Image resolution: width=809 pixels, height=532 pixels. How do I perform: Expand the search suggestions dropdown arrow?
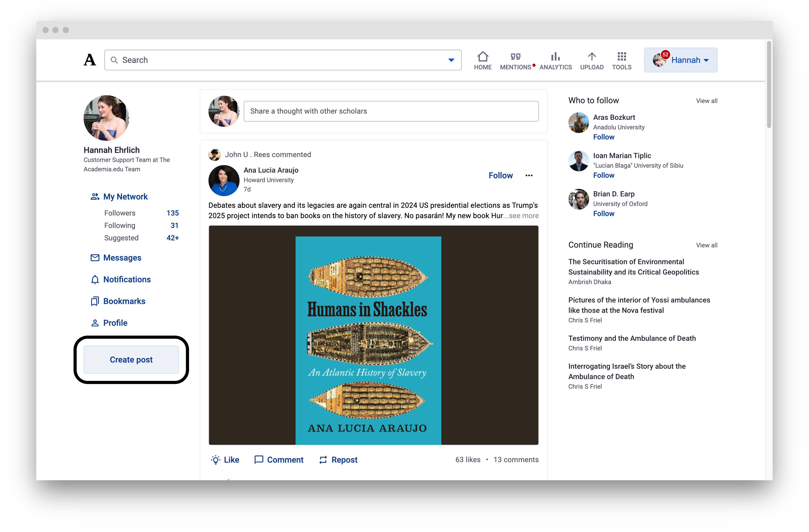coord(451,60)
